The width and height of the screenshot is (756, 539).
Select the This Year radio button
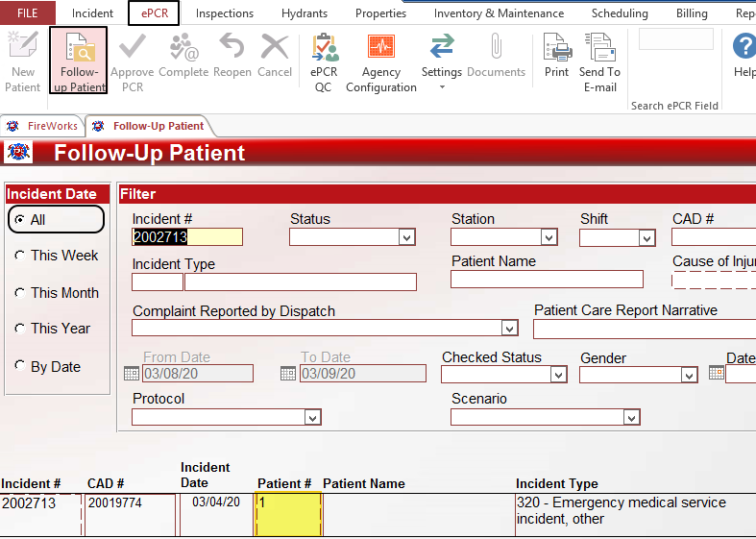[20, 329]
